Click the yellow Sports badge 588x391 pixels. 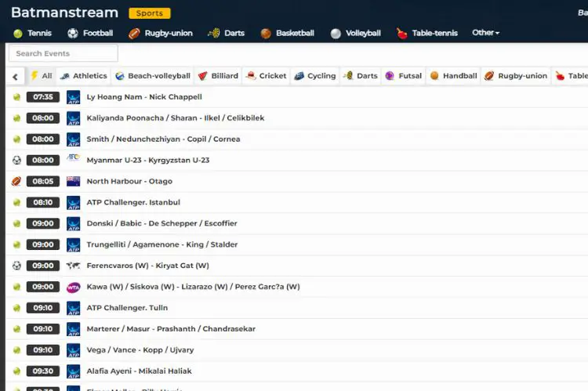[150, 13]
